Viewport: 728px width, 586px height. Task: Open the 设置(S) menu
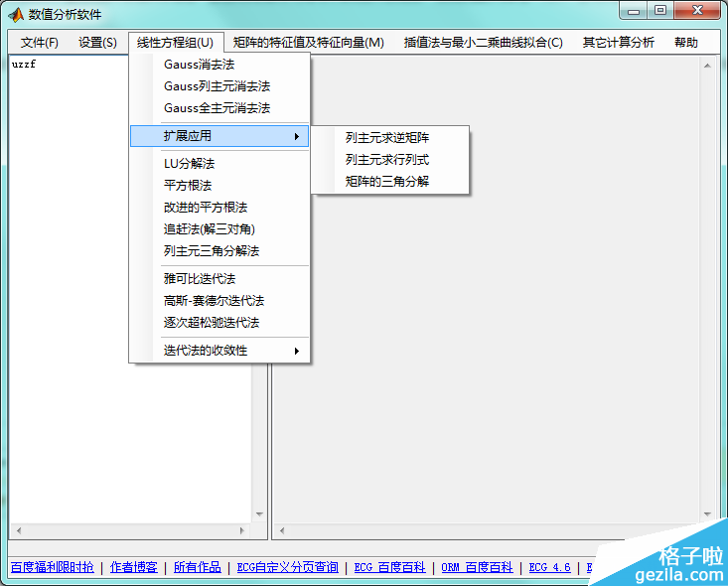click(x=97, y=43)
